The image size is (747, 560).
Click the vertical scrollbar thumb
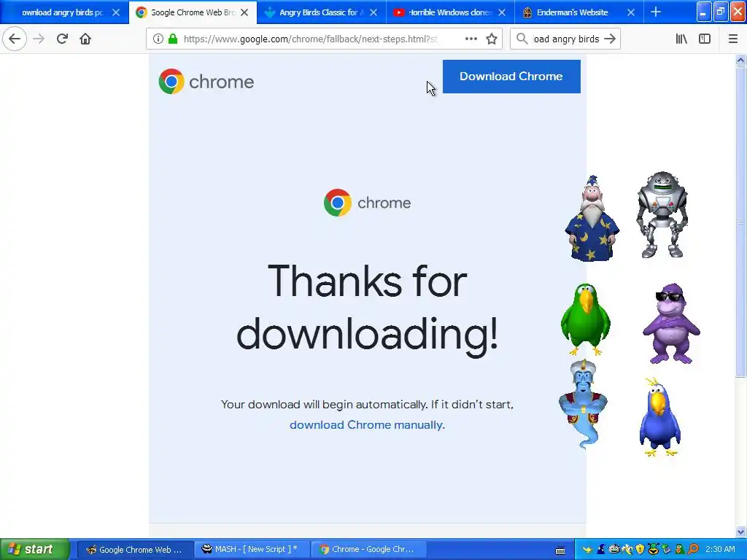[740, 222]
